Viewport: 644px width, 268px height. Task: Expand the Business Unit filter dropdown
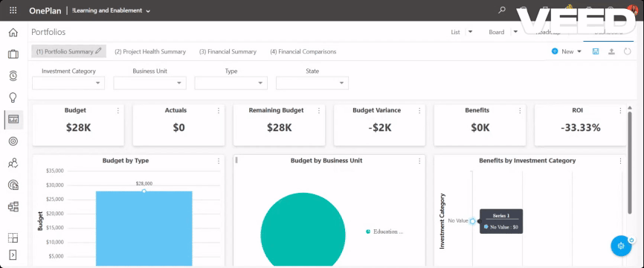(x=150, y=83)
